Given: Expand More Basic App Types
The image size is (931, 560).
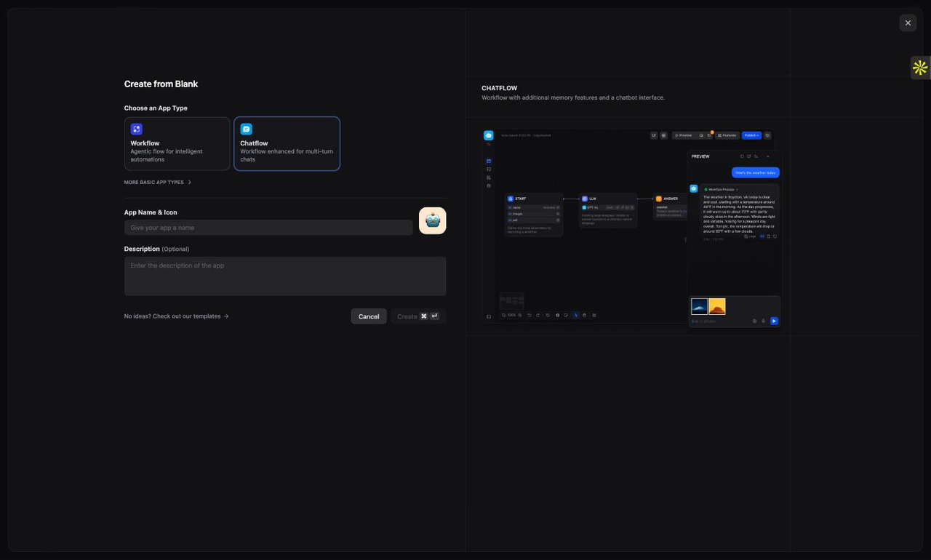Looking at the screenshot, I should click(x=158, y=183).
